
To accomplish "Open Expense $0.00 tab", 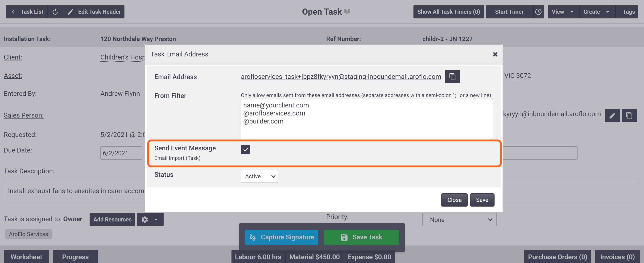I will pyautogui.click(x=369, y=256).
